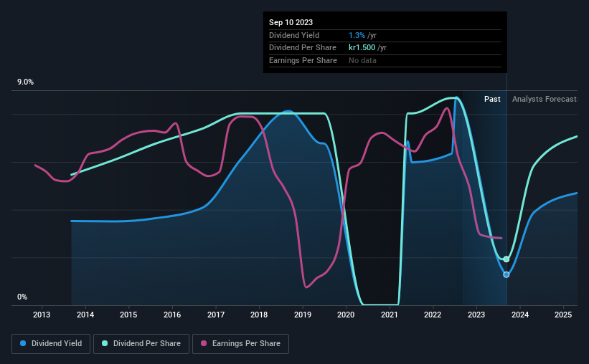Click the 2018 x-axis label
The height and width of the screenshot is (364, 589).
coord(259,315)
